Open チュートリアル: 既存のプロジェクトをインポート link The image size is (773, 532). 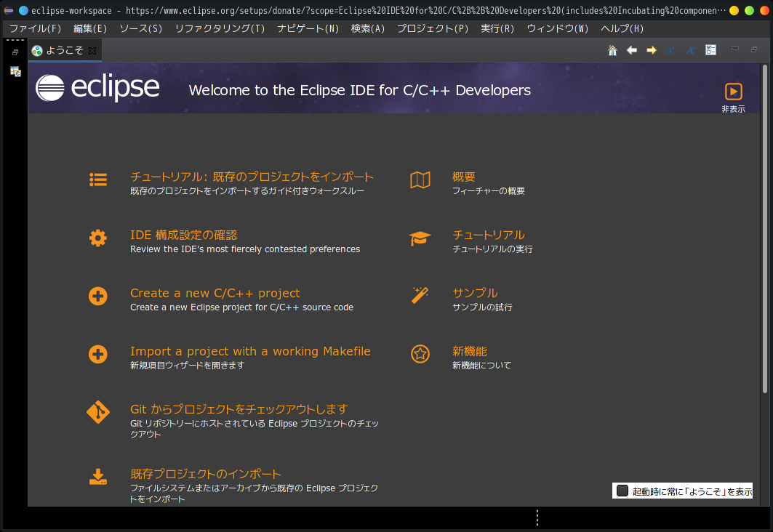click(x=252, y=177)
